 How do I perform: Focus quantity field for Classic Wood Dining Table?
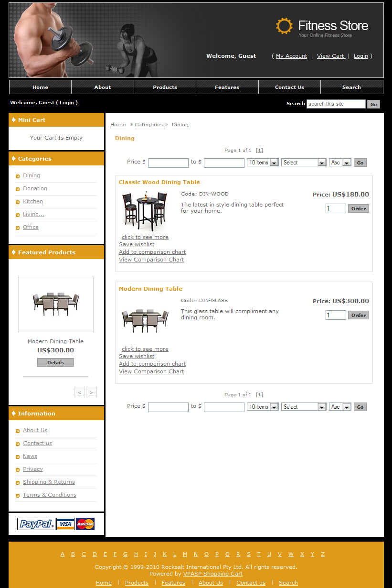tap(336, 208)
